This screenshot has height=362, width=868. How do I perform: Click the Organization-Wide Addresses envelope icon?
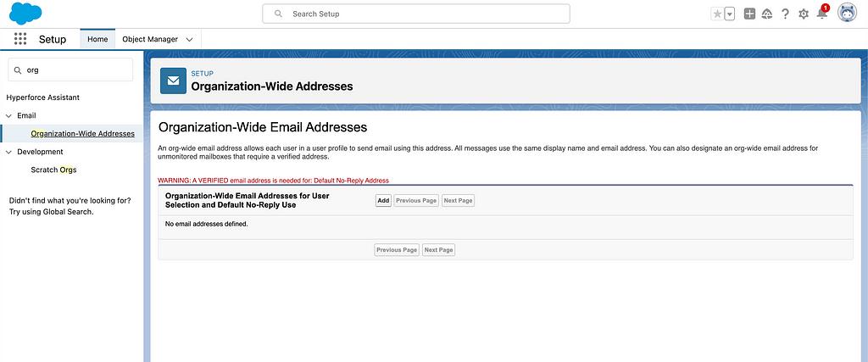click(x=174, y=81)
